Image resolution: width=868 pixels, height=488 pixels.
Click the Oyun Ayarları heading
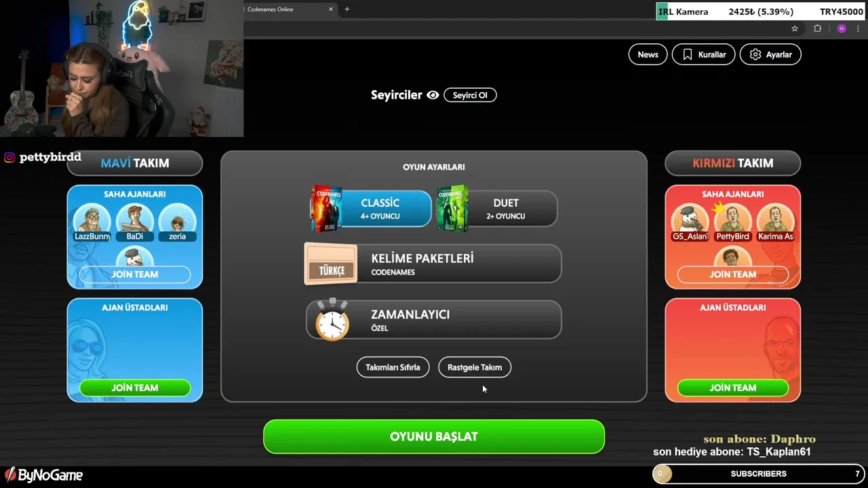click(x=434, y=167)
